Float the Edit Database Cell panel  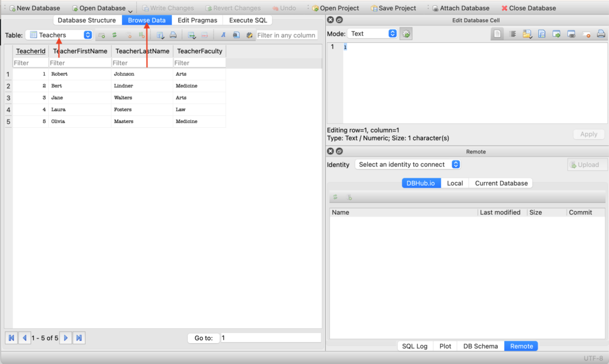click(340, 20)
